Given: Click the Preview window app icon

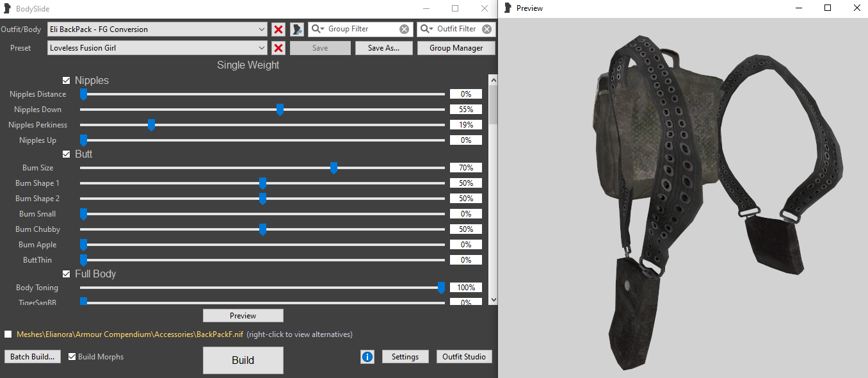Looking at the screenshot, I should click(x=508, y=8).
